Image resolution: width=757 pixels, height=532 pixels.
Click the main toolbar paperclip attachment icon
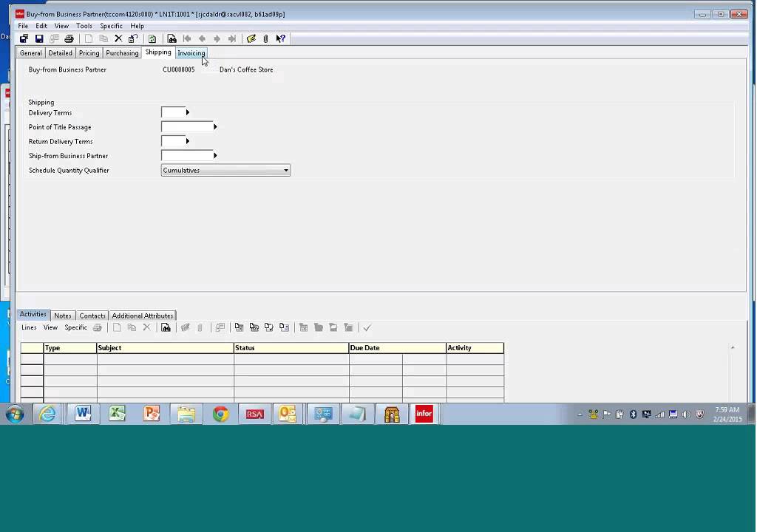(265, 38)
